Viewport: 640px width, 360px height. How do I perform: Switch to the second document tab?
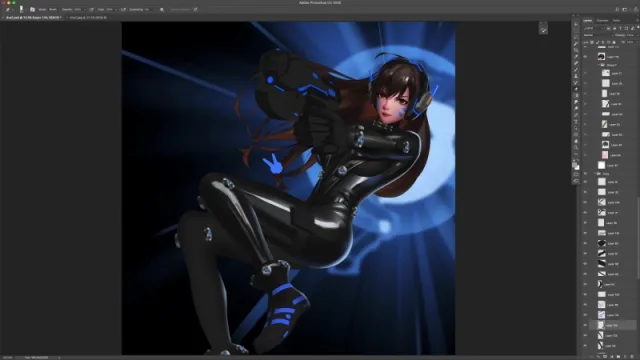(x=88, y=18)
